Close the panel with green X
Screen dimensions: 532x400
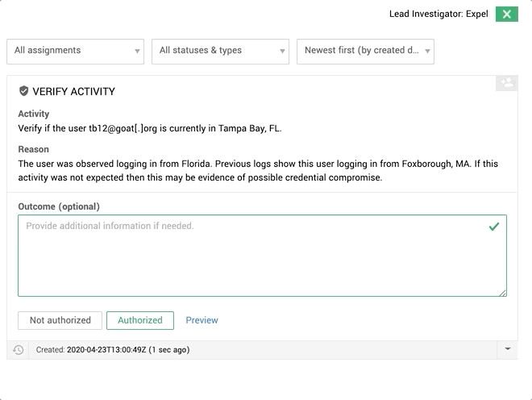[x=506, y=15]
